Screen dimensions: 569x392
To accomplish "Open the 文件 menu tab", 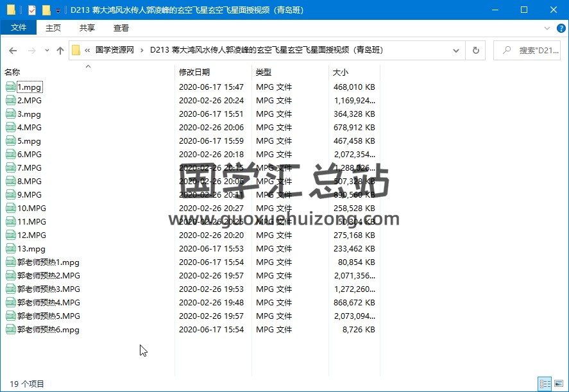I will pyautogui.click(x=19, y=28).
